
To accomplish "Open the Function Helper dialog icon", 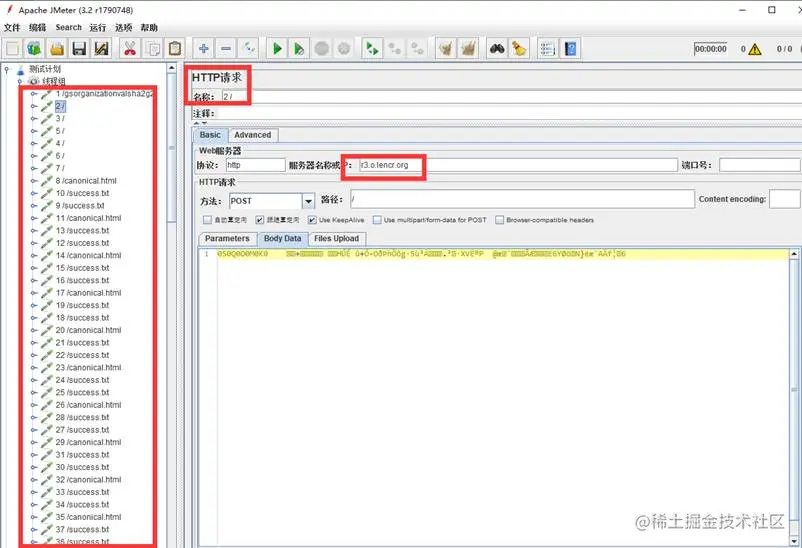I will 548,49.
